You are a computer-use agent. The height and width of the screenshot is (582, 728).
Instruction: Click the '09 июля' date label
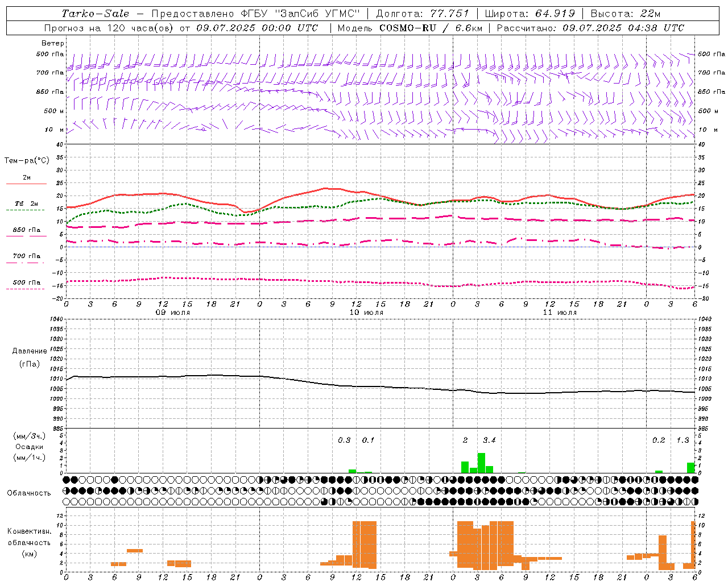[173, 313]
